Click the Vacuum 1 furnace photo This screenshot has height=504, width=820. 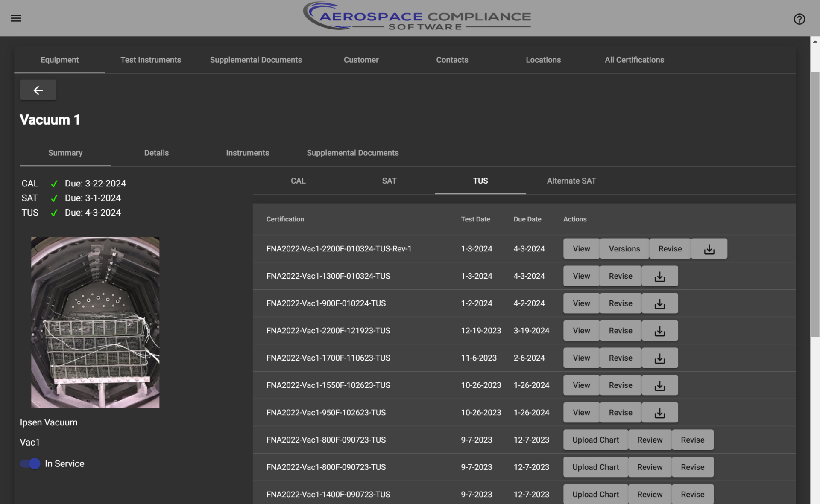(95, 322)
